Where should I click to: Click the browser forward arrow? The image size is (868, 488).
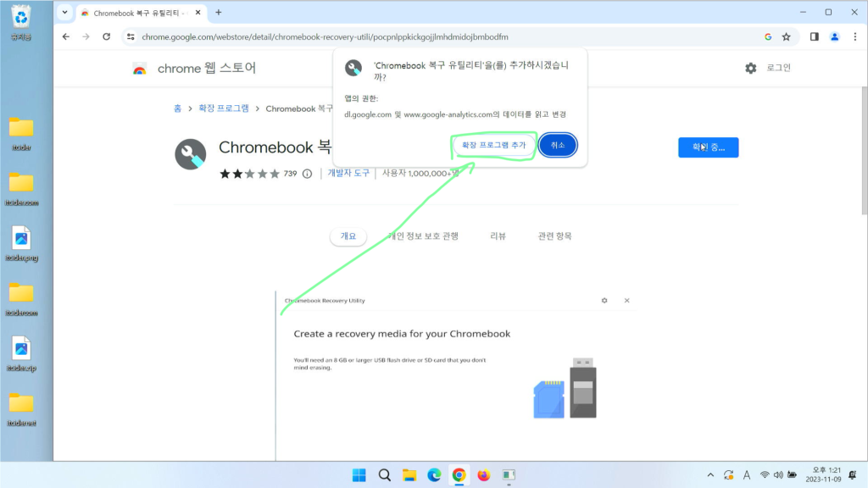coord(86,37)
